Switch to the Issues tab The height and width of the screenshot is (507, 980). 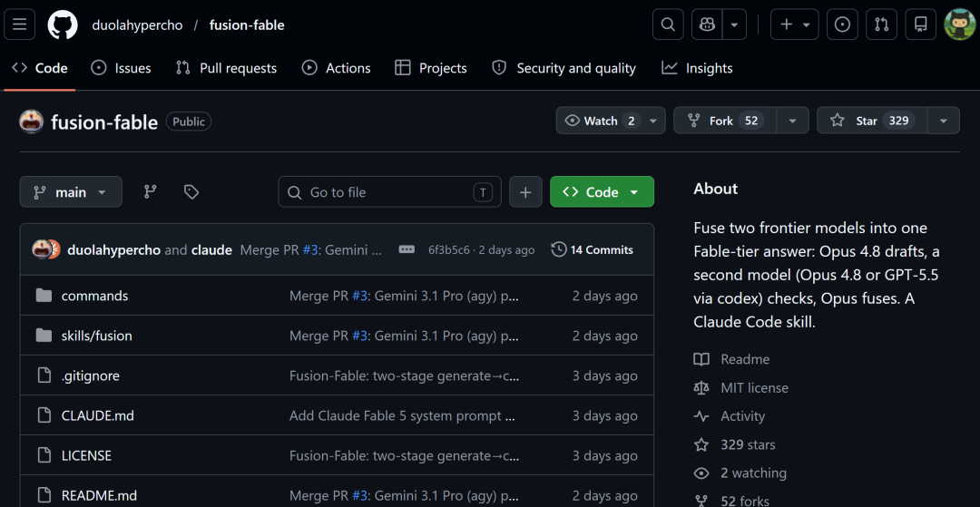click(122, 68)
